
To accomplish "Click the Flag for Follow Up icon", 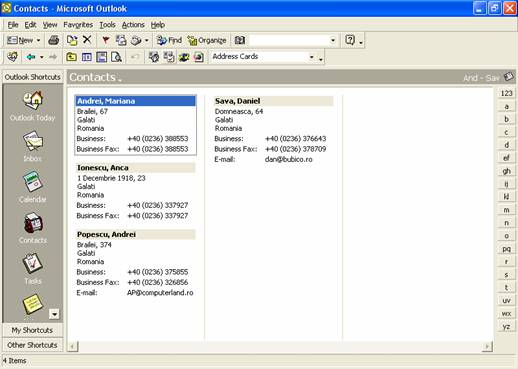I will [x=106, y=40].
